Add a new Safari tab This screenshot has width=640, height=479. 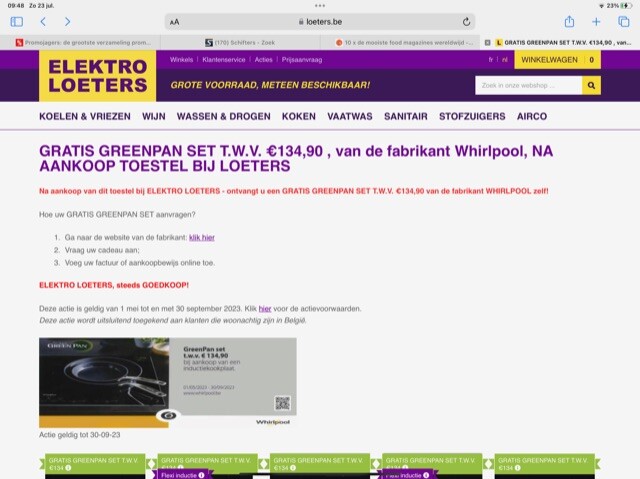pyautogui.click(x=596, y=22)
